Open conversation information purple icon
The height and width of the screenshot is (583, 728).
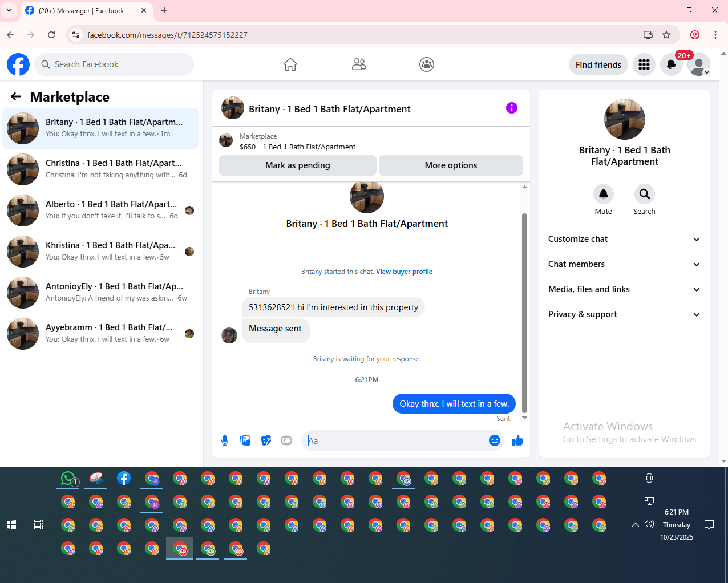[512, 108]
